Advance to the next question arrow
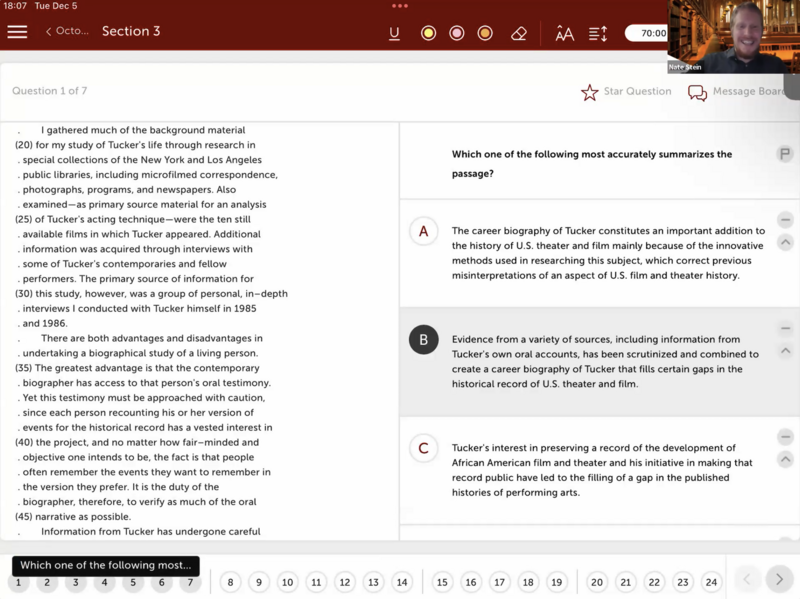Viewport: 800px width, 599px height. point(779,579)
